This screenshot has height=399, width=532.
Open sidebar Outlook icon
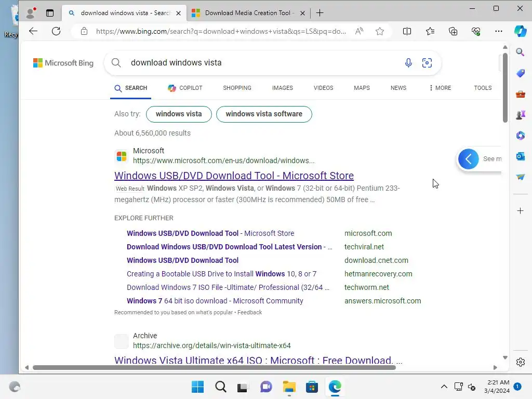click(x=520, y=156)
